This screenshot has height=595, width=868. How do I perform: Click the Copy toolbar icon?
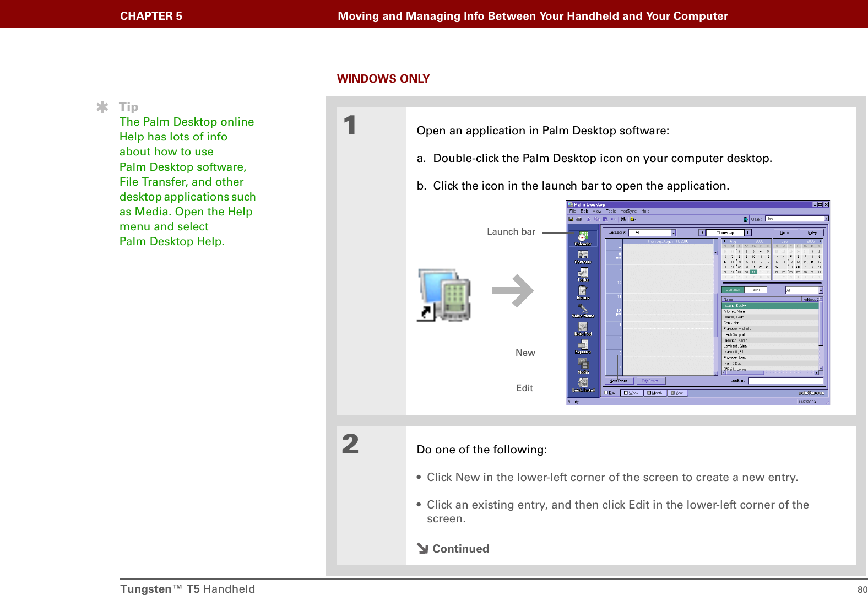[x=596, y=219]
